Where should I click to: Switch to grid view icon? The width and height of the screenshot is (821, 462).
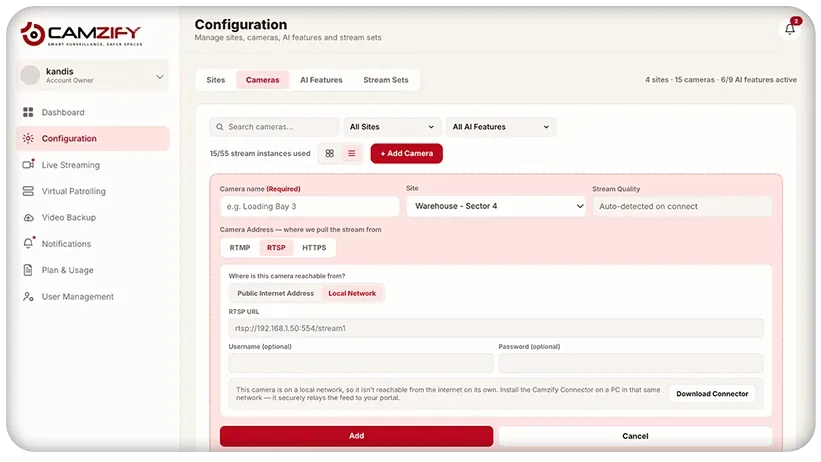coord(329,153)
